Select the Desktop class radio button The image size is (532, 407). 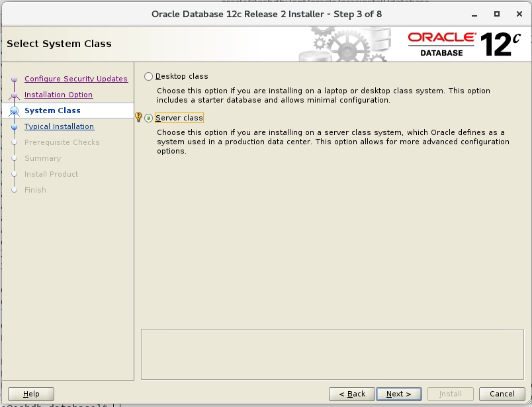148,76
